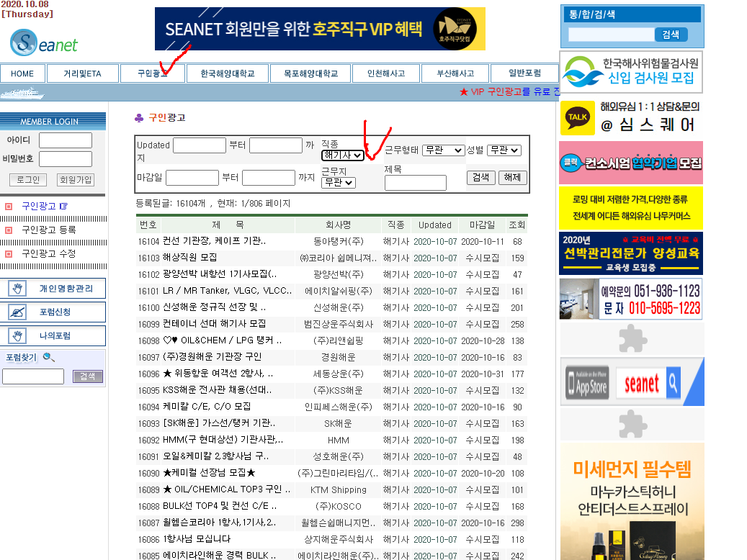Open the 직종 dropdown showing 해기사
This screenshot has width=747, height=560.
click(343, 155)
